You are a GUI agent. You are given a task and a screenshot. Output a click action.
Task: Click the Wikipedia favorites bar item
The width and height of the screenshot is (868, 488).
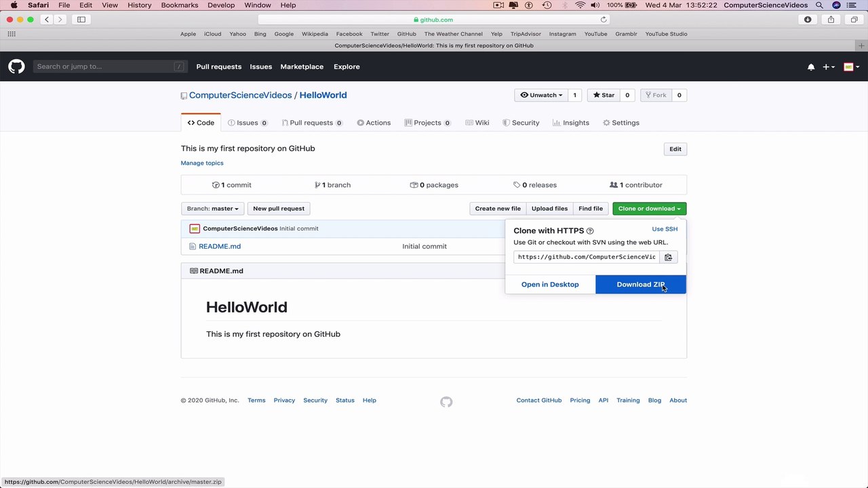tap(315, 34)
